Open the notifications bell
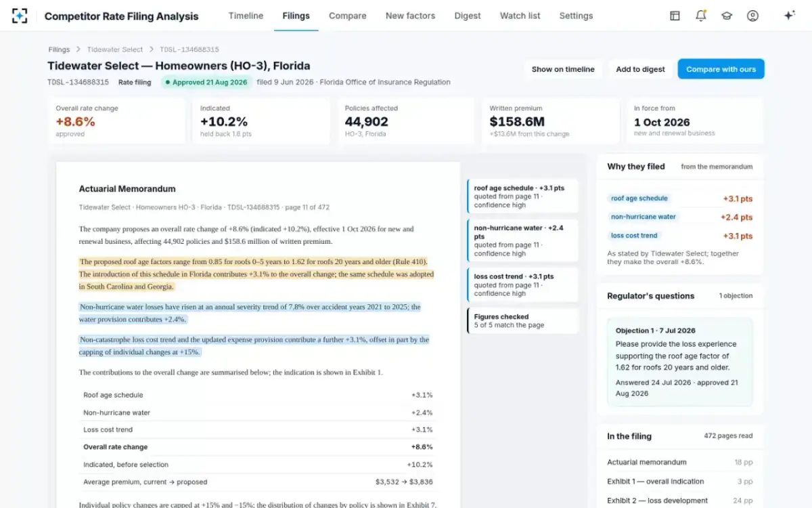812x508 pixels. click(701, 16)
